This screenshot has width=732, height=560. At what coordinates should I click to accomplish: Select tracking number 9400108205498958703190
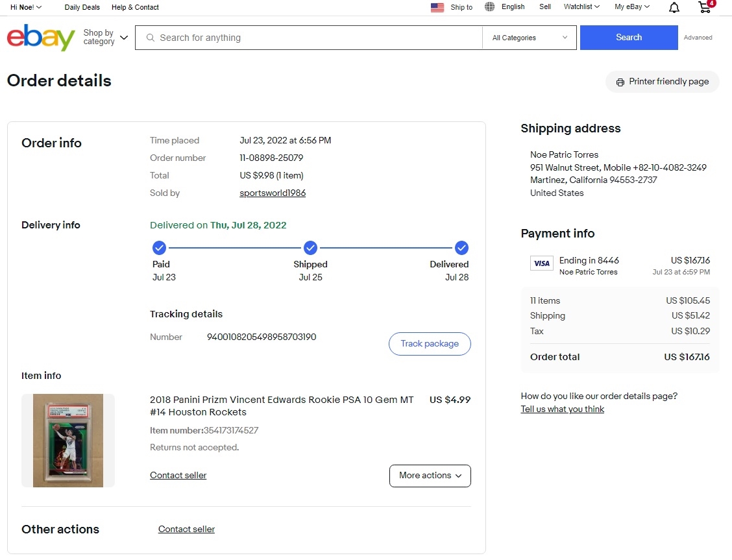coord(262,337)
